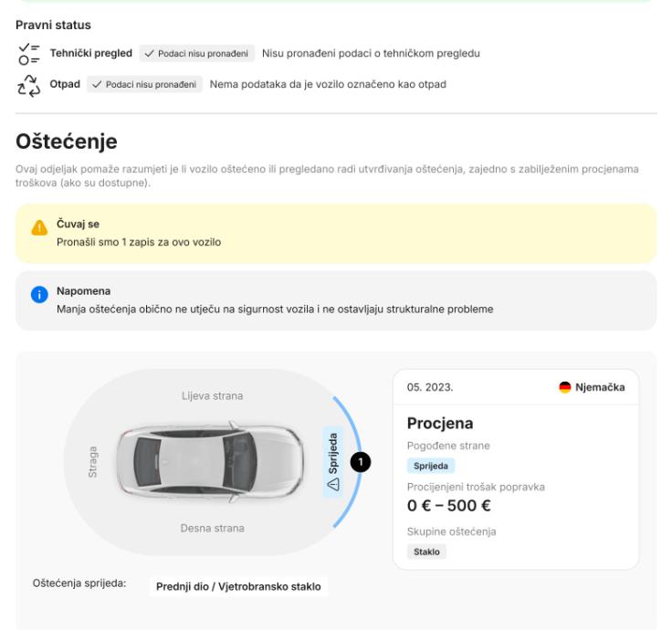Click the Staklo damage group tag
672x630 pixels.
(426, 551)
